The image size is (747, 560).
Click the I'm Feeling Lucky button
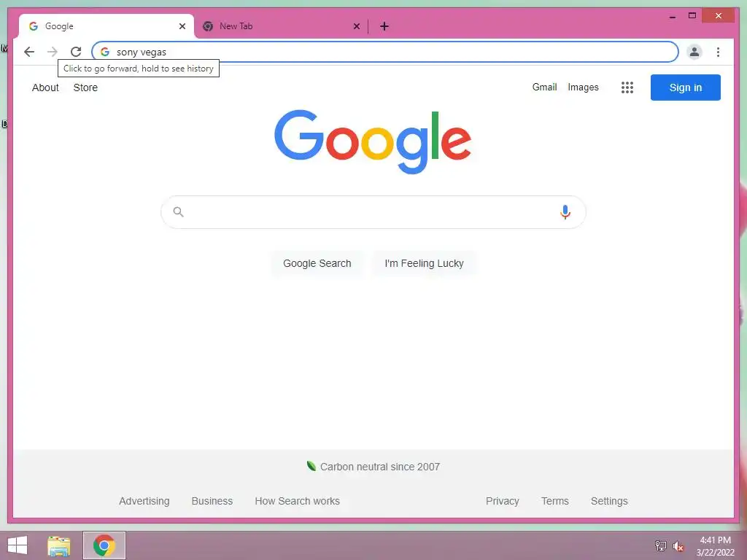coord(424,263)
